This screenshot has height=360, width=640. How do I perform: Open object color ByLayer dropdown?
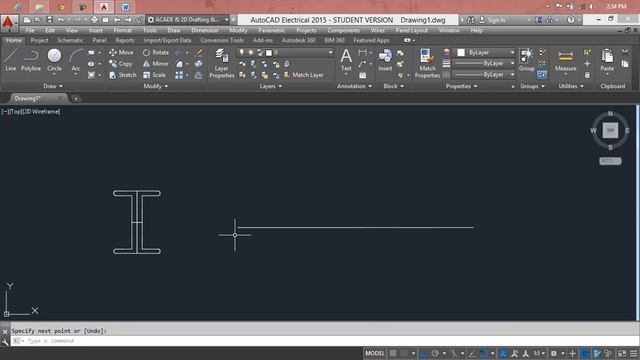point(484,53)
